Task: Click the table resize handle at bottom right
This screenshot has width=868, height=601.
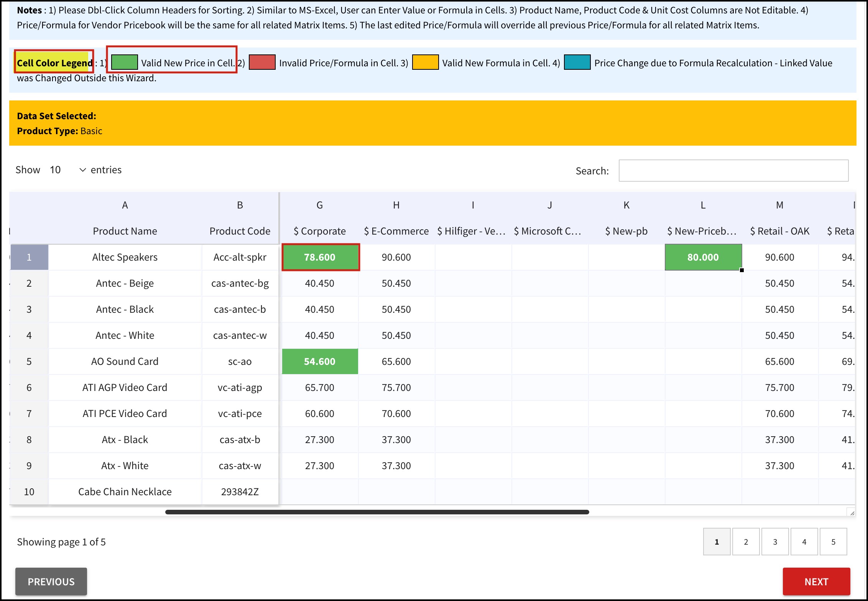Action: 851,512
